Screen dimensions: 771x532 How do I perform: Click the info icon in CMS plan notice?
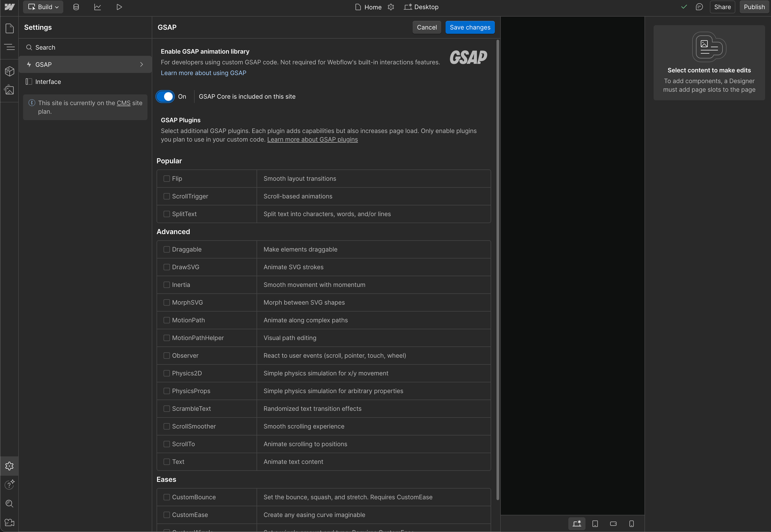[32, 103]
